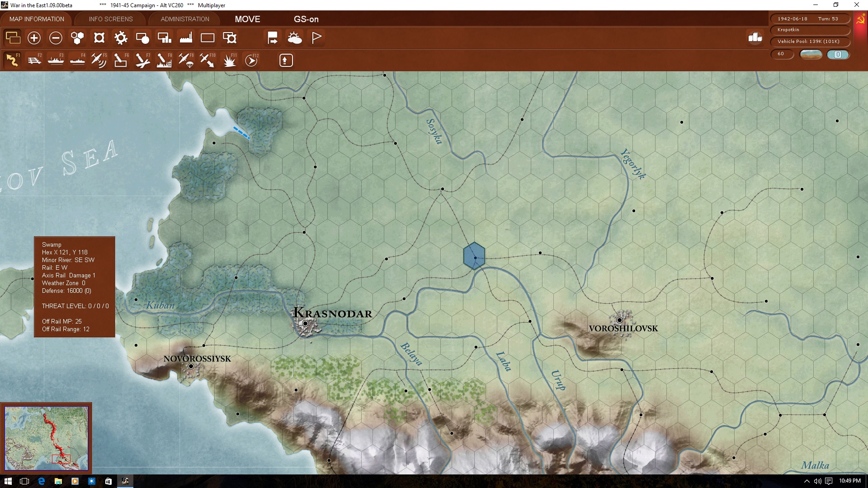Open File Explorer from taskbar

point(58,481)
